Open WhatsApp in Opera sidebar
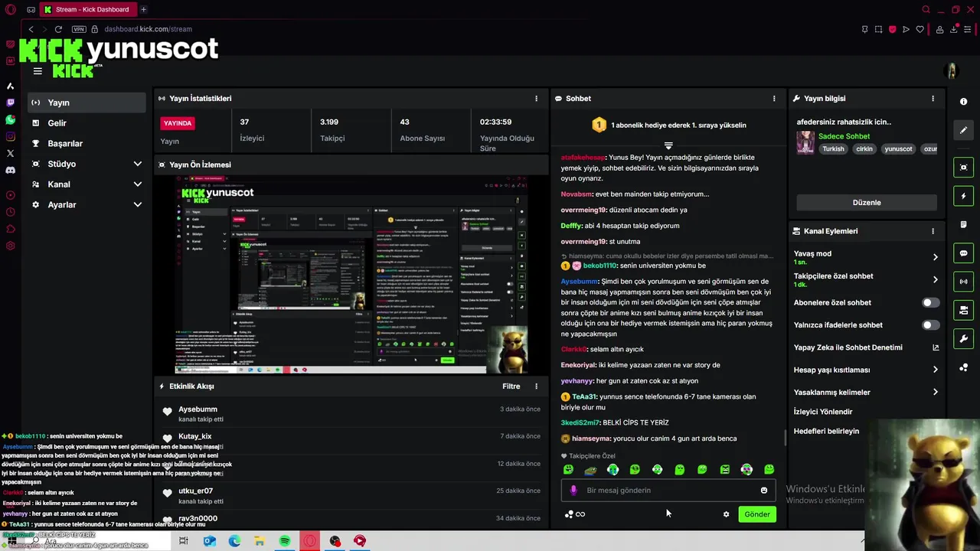 pyautogui.click(x=10, y=120)
